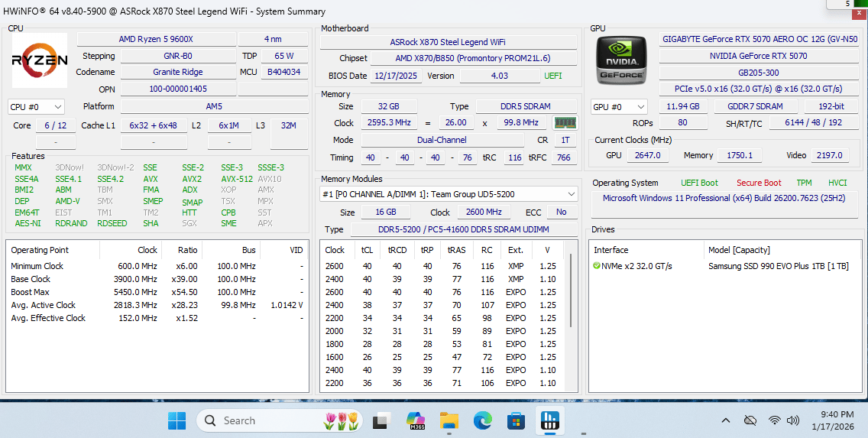Click the 1.0142 V VID value
Viewport: 868px width, 438px height.
tap(287, 305)
